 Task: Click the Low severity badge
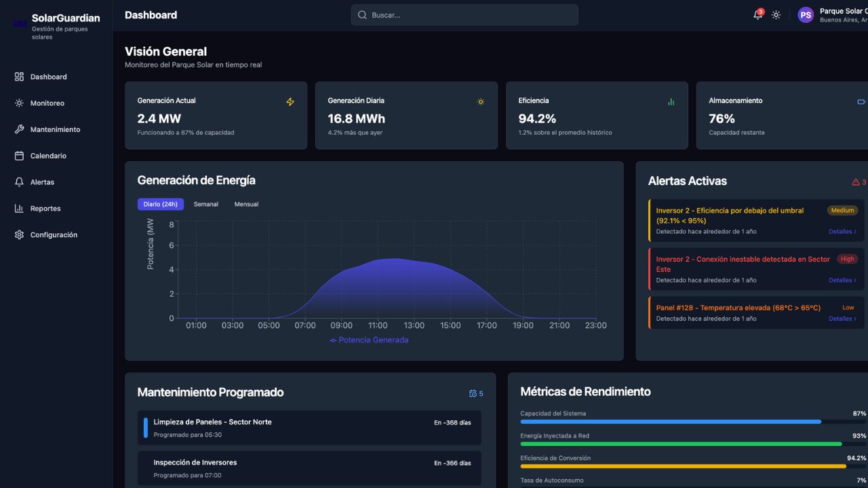tap(848, 308)
